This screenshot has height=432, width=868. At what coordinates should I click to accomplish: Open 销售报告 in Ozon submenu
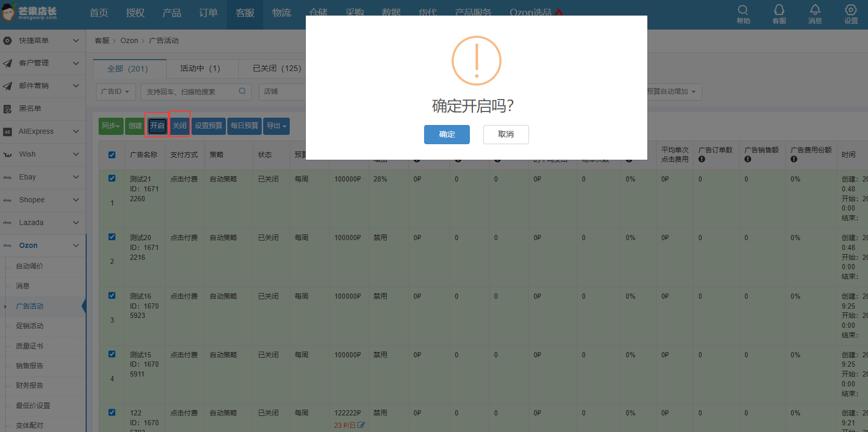pyautogui.click(x=30, y=366)
